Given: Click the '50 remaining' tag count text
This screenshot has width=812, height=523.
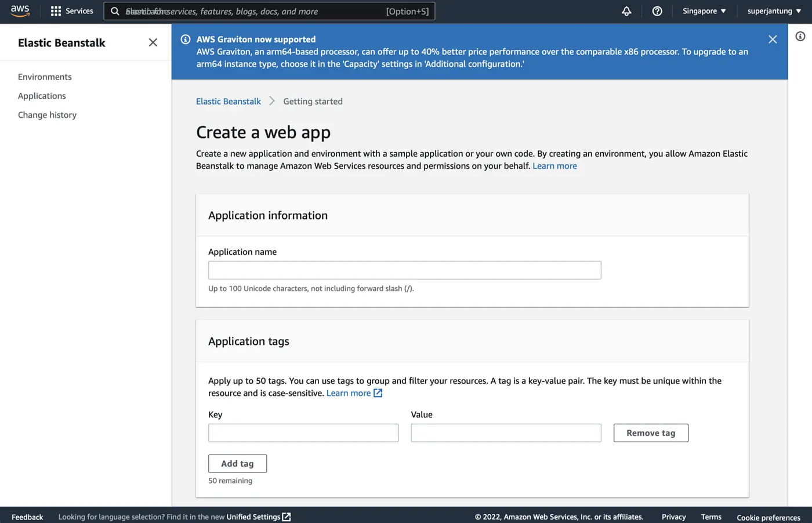Looking at the screenshot, I should point(230,481).
